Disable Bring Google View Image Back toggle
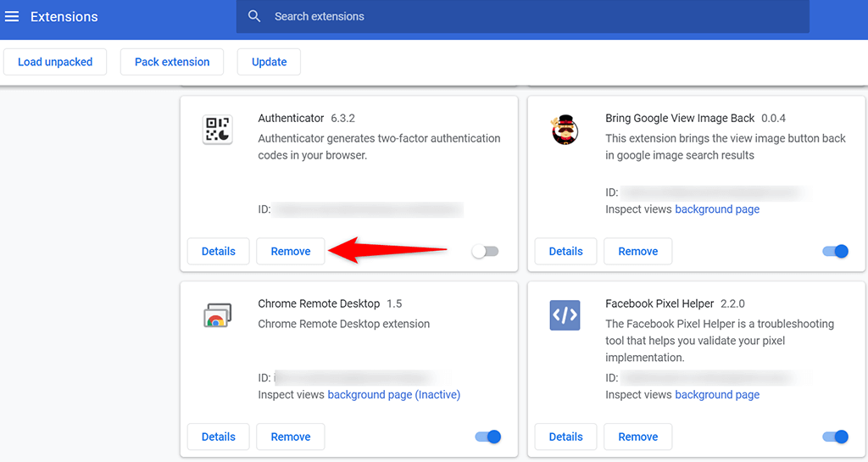The image size is (868, 462). 835,251
